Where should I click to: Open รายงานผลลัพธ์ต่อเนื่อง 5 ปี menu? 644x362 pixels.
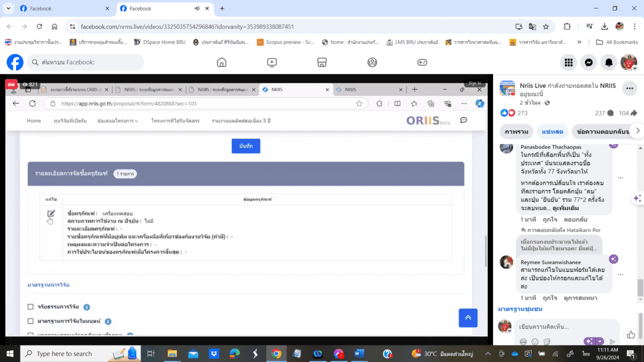(x=241, y=121)
